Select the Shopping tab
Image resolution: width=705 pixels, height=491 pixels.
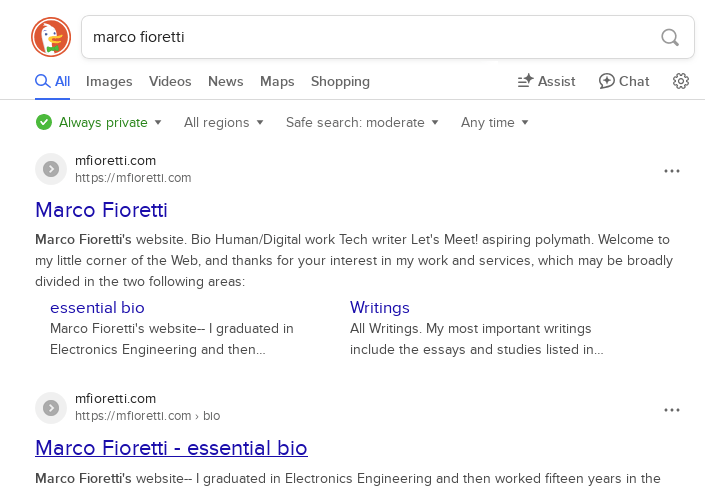click(340, 81)
